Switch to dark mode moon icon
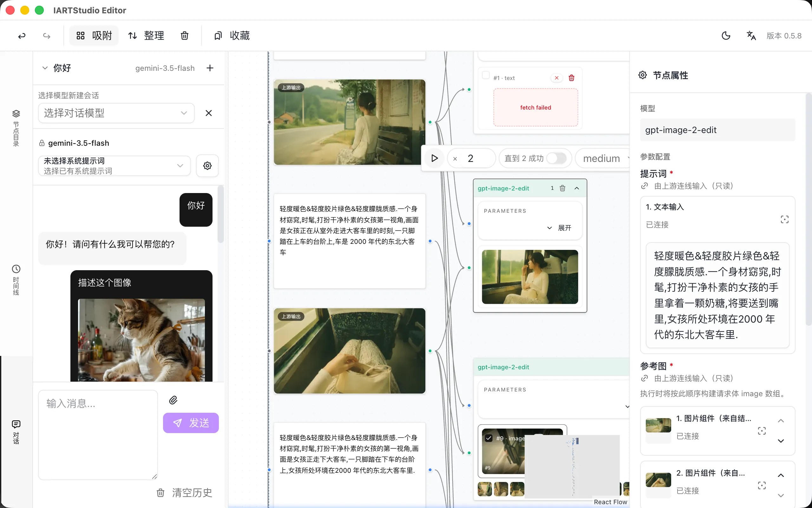The width and height of the screenshot is (812, 508). pos(726,36)
